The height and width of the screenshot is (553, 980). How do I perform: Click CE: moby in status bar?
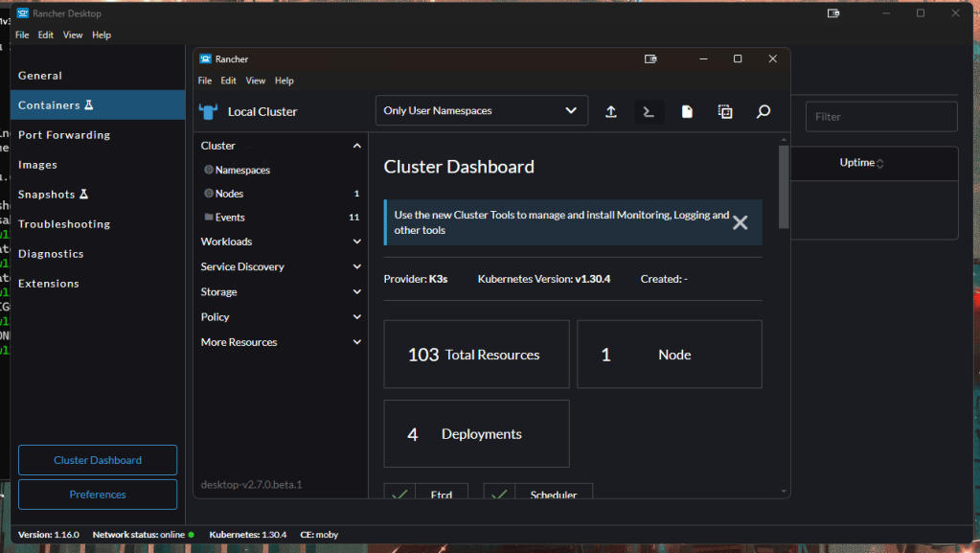[x=319, y=535]
